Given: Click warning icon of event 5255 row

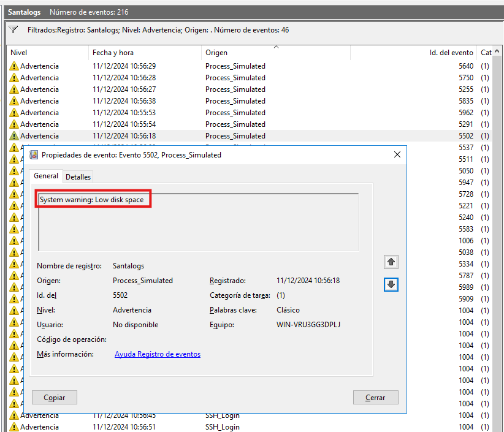Looking at the screenshot, I should point(14,89).
